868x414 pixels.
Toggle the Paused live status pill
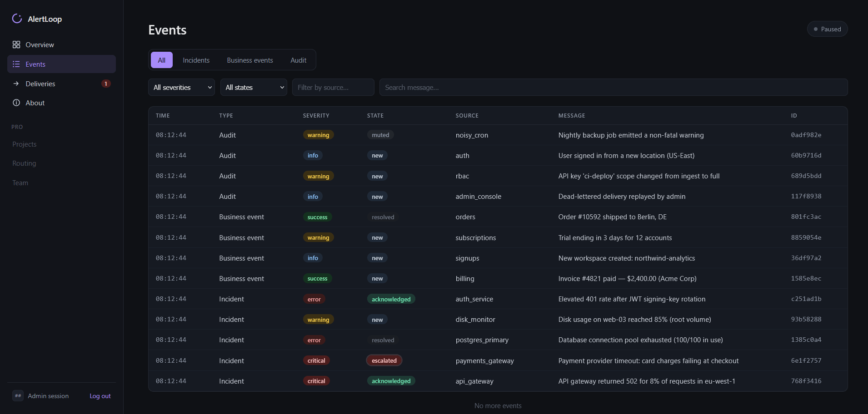827,29
